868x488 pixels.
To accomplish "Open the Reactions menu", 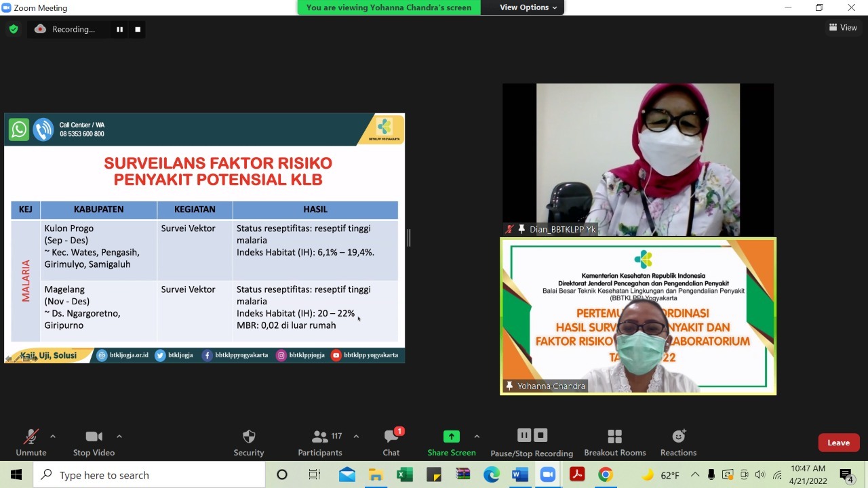I will 678,443.
